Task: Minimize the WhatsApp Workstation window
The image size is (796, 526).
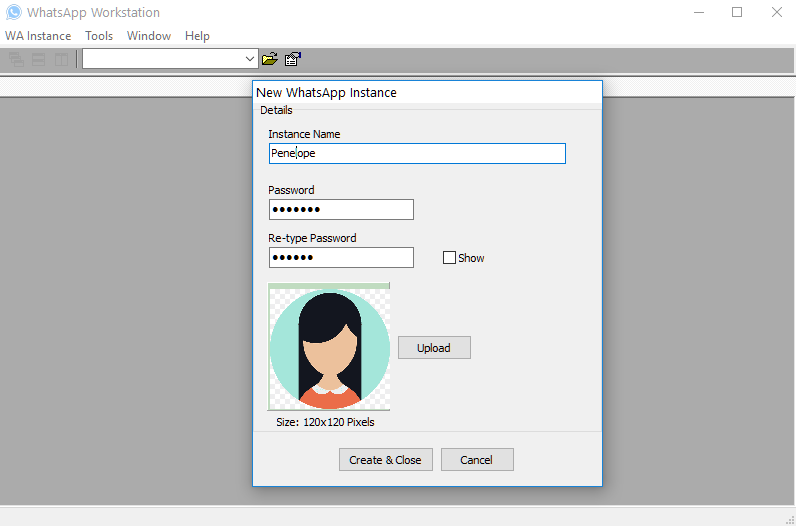Action: [699, 12]
